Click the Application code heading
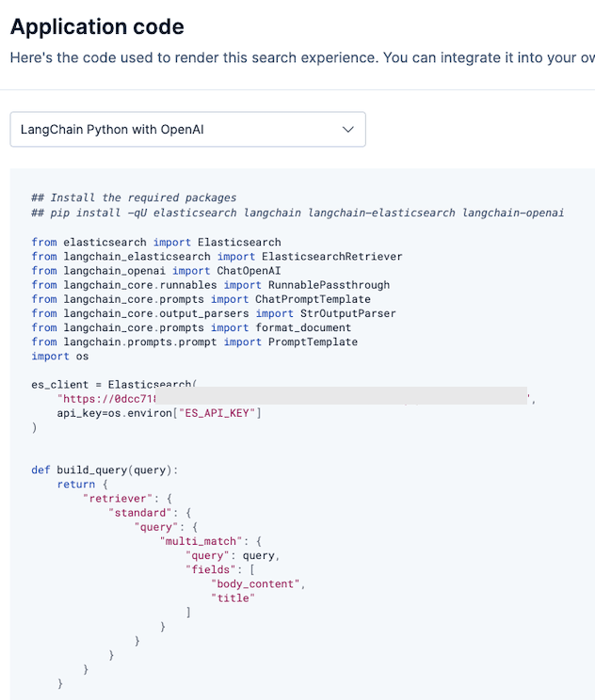 pyautogui.click(x=97, y=26)
